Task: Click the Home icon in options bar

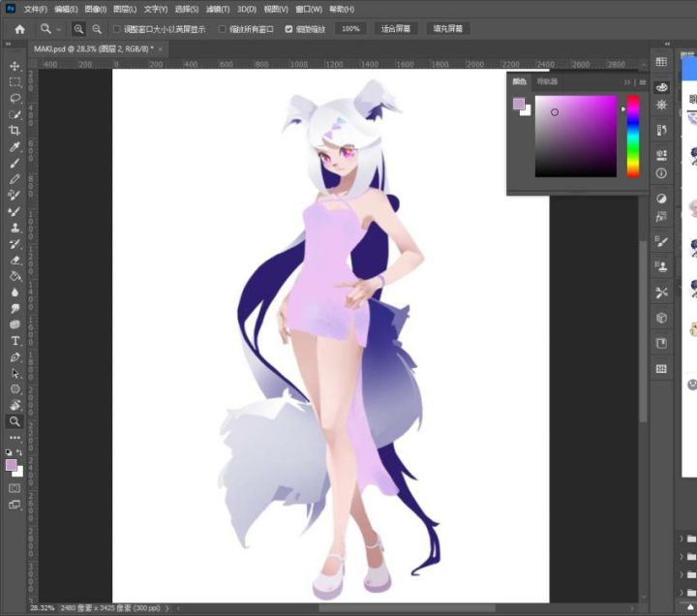Action: (19, 29)
